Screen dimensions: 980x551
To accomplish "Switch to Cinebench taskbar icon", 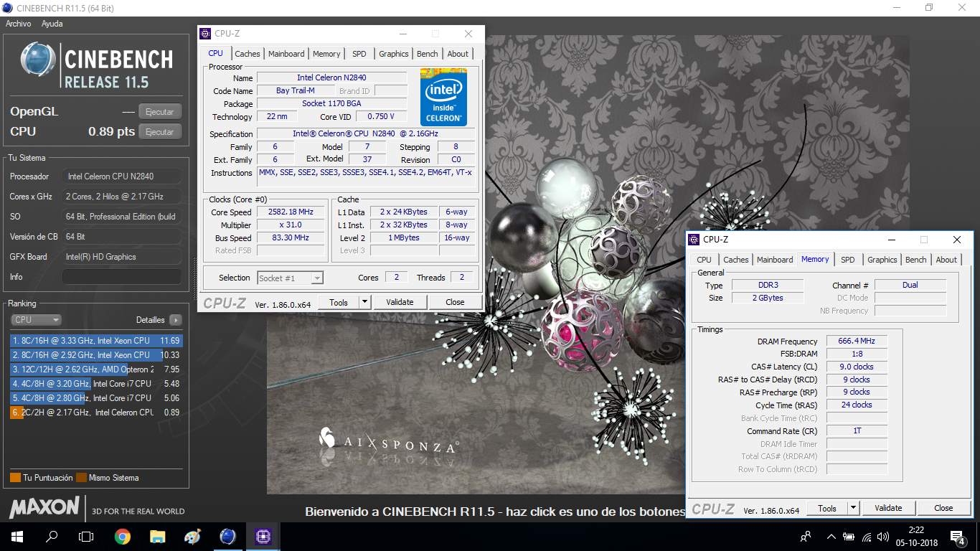I will (x=227, y=536).
